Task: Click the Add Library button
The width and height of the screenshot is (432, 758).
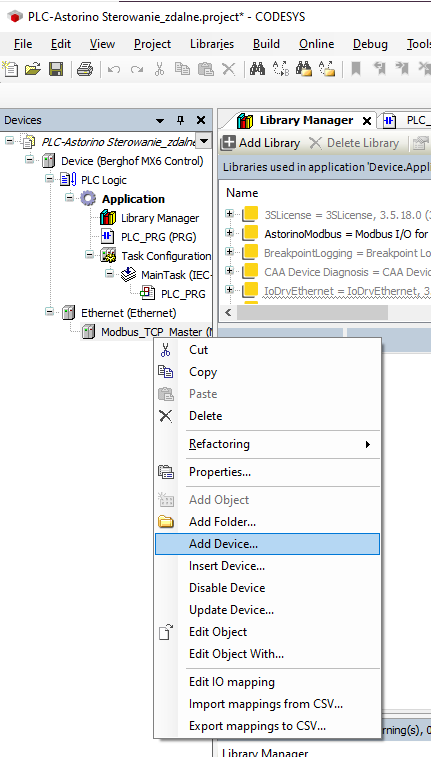Action: (261, 143)
